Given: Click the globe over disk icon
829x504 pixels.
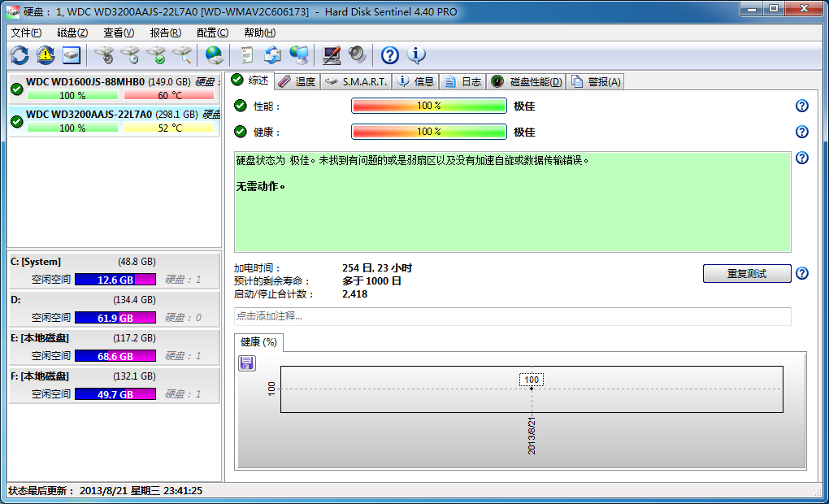Looking at the screenshot, I should pyautogui.click(x=214, y=55).
